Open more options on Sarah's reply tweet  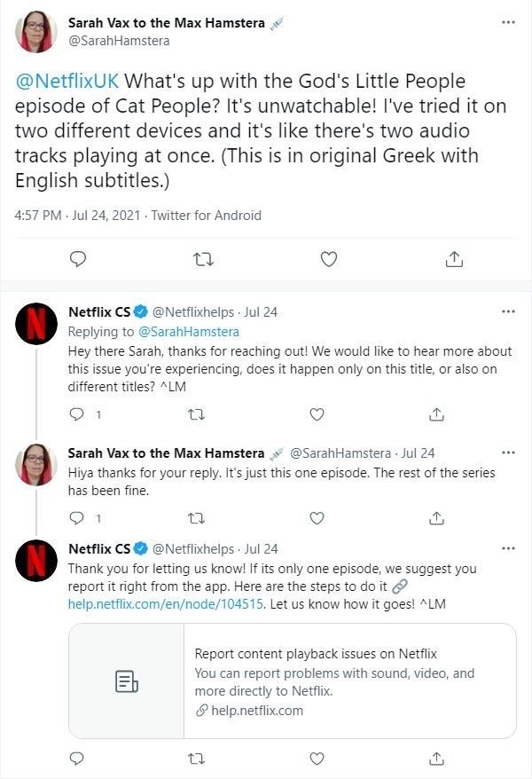(x=508, y=453)
